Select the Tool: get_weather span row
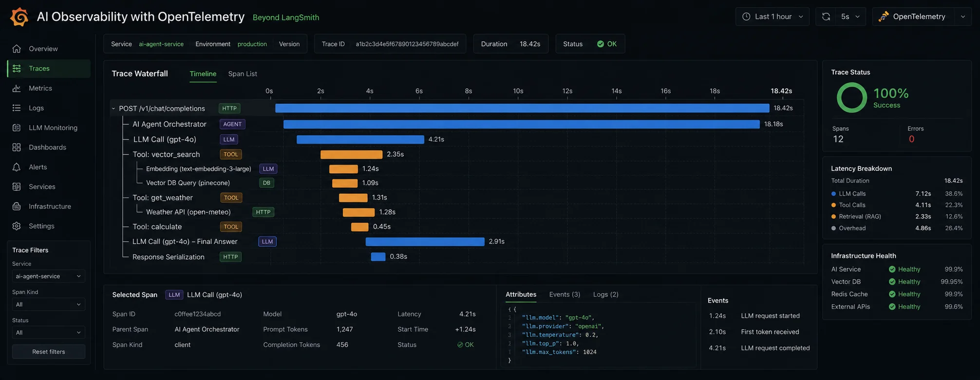The width and height of the screenshot is (980, 380). [457, 198]
